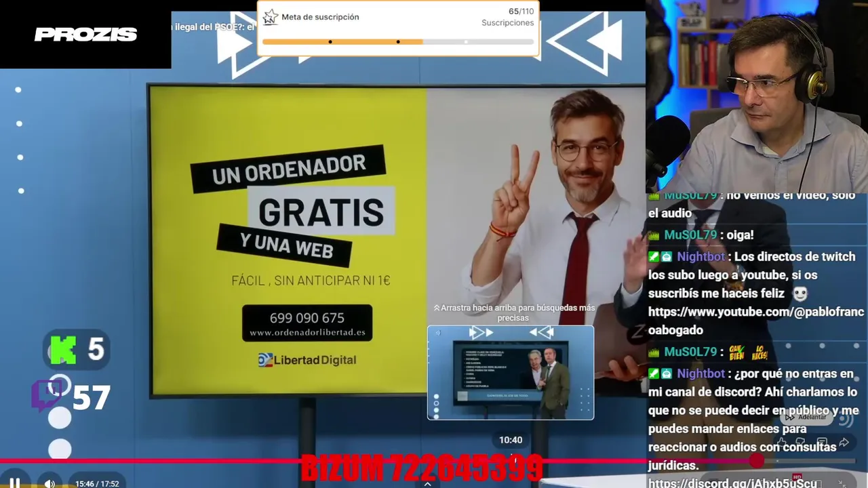868x488 pixels.
Task: Exit fullscreen using the corner arrows icon
Action: (x=842, y=483)
